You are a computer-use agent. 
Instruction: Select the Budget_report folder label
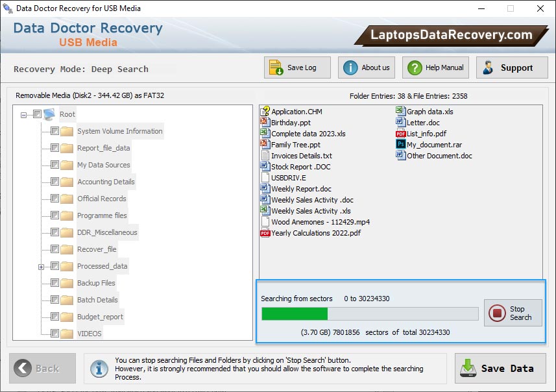coord(101,317)
